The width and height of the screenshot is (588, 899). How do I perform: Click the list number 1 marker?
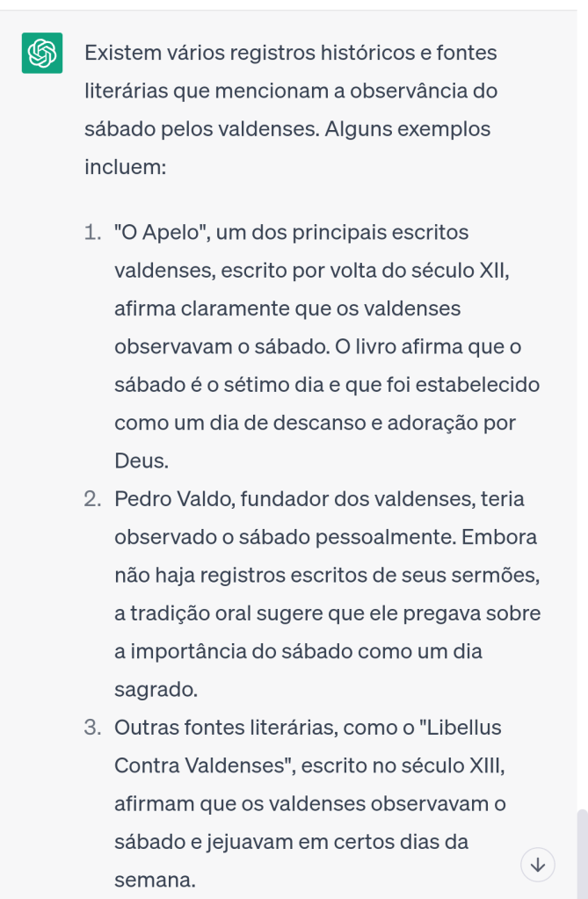pyautogui.click(x=92, y=233)
